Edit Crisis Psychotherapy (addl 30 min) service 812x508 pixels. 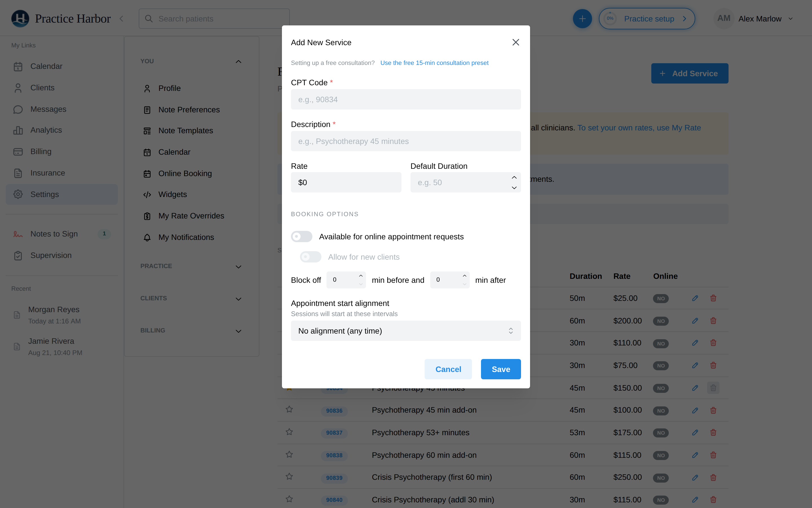coord(695,500)
